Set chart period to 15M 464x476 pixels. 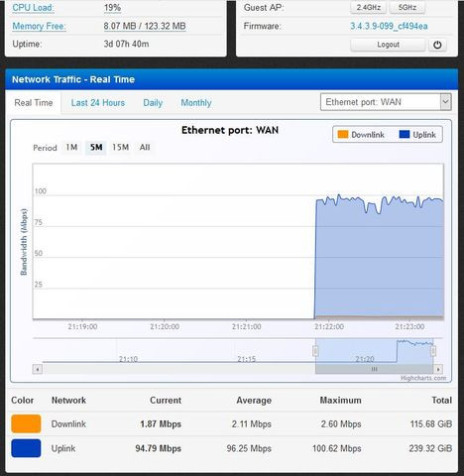coord(120,147)
